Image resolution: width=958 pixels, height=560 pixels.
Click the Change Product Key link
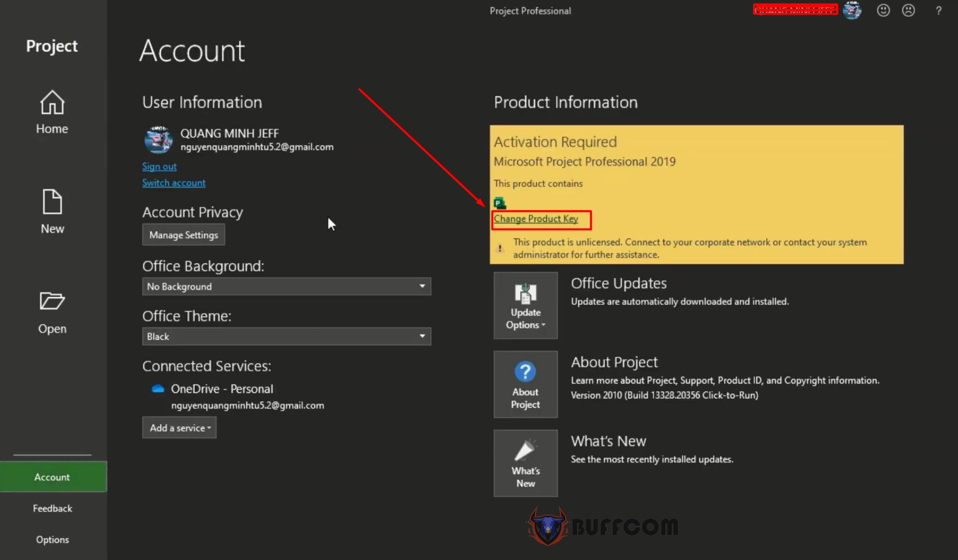[536, 219]
